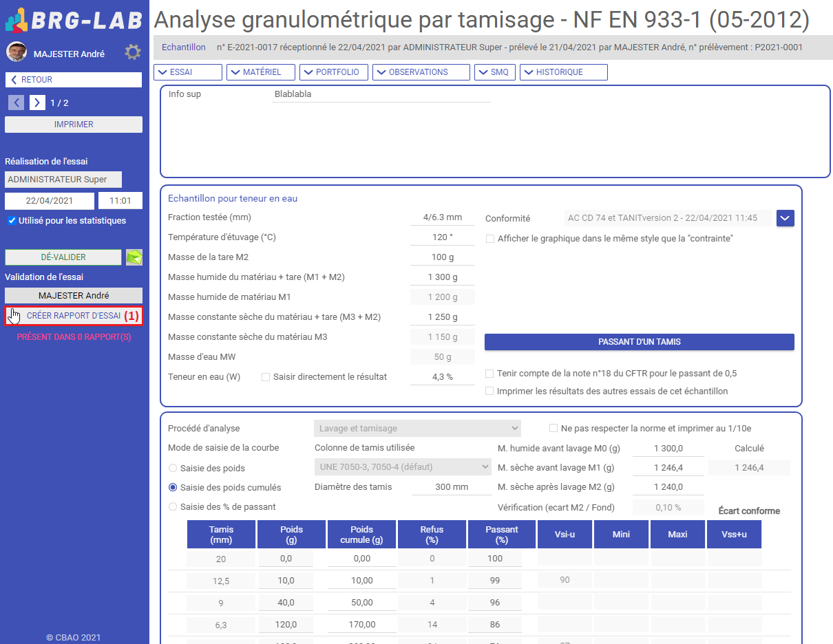Click the Info sup text field
Viewport: 833px width, 644px height.
coord(381,94)
